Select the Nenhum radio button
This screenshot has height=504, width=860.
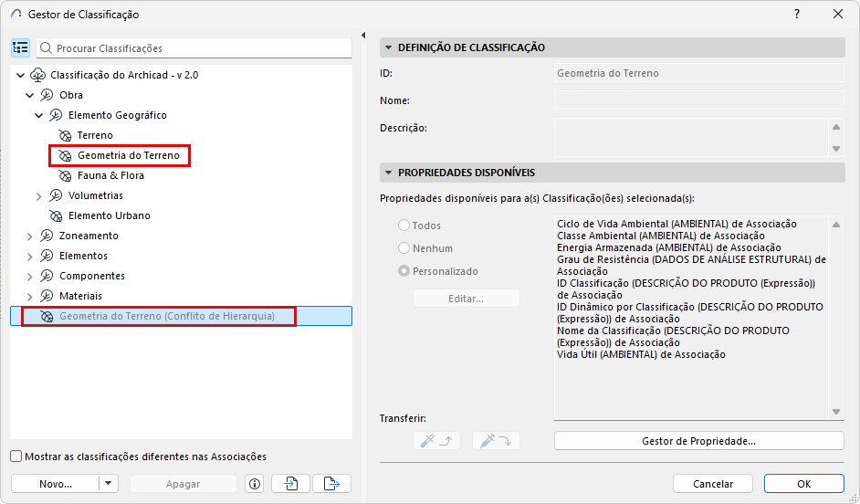(x=404, y=248)
